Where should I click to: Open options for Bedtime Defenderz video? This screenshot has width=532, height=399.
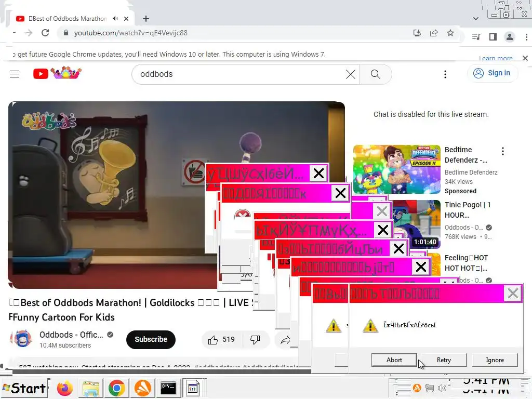(x=503, y=151)
